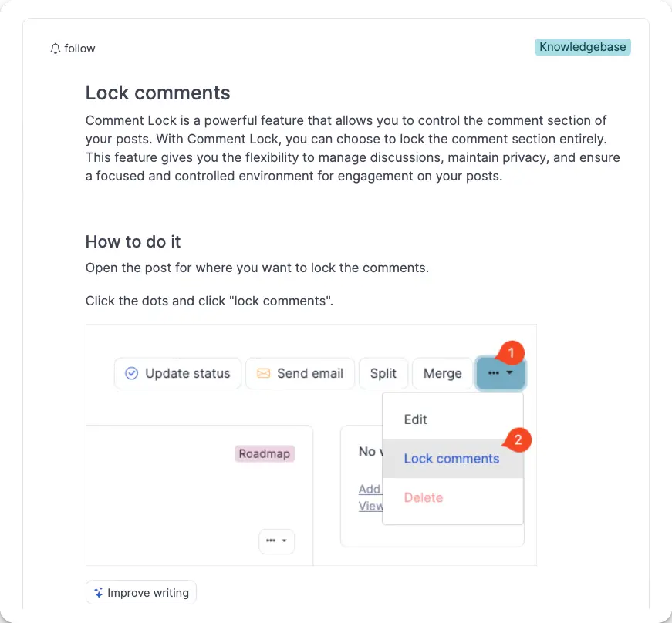
Task: Open the caret dropdown beside the highlighted dots
Action: (509, 374)
